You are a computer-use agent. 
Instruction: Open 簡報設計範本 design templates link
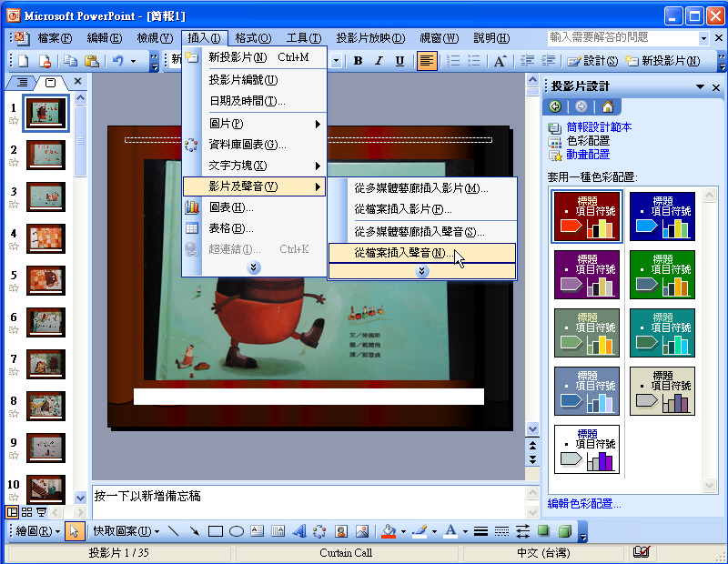(599, 126)
